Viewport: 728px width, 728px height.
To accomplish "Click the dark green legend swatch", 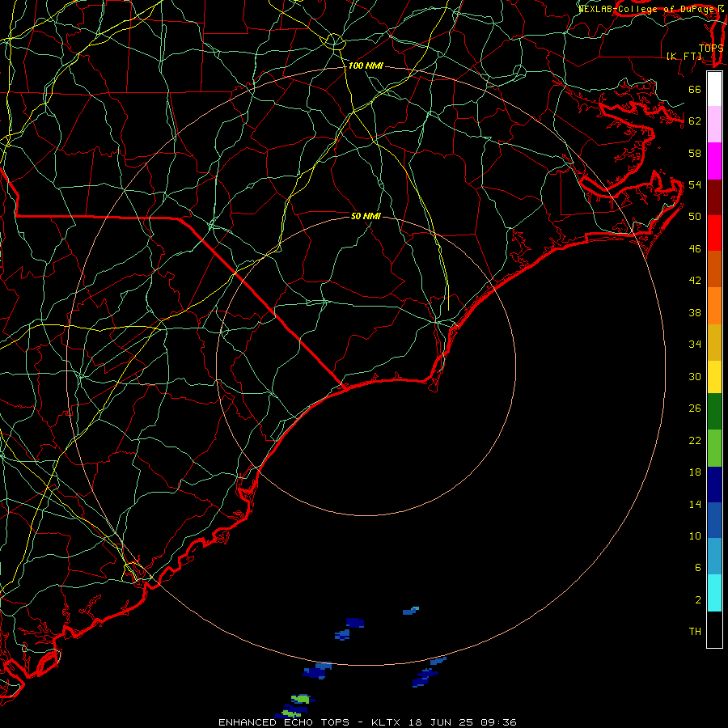I will pos(714,412).
